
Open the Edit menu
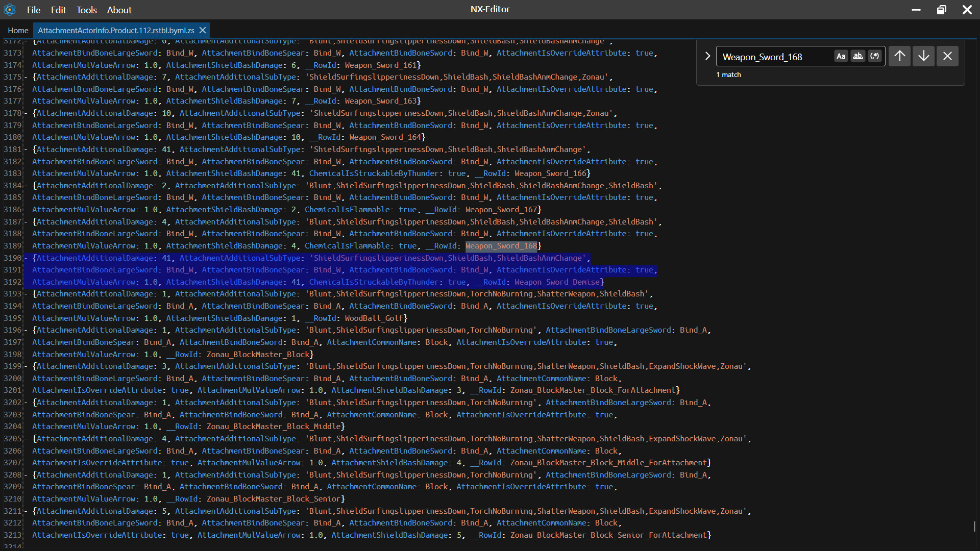click(x=58, y=10)
